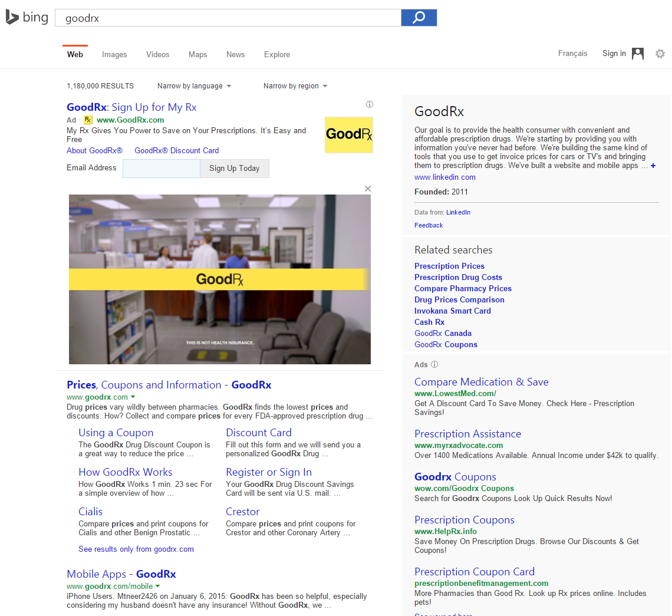
Task: Click the Email Address input field
Action: [162, 168]
